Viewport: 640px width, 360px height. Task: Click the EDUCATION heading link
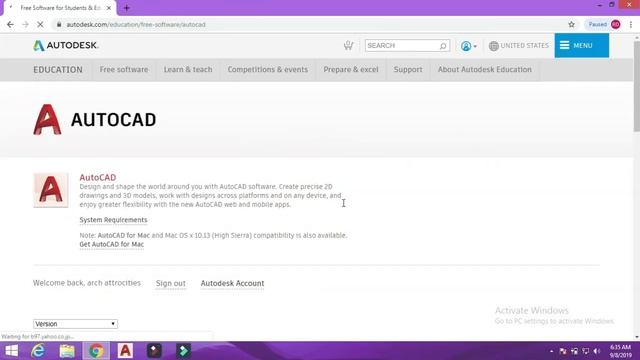58,70
